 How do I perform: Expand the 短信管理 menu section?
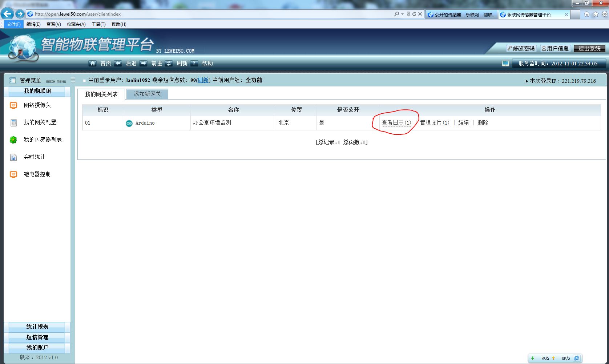coord(37,337)
